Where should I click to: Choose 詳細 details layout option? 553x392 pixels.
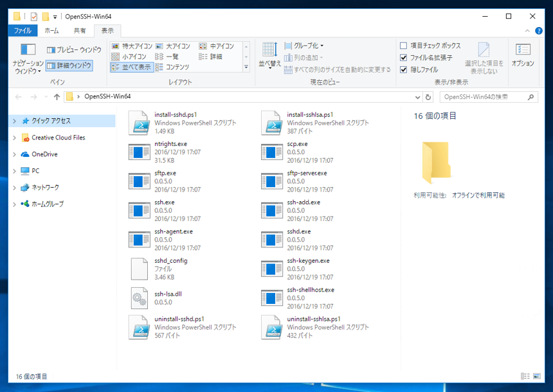point(210,57)
